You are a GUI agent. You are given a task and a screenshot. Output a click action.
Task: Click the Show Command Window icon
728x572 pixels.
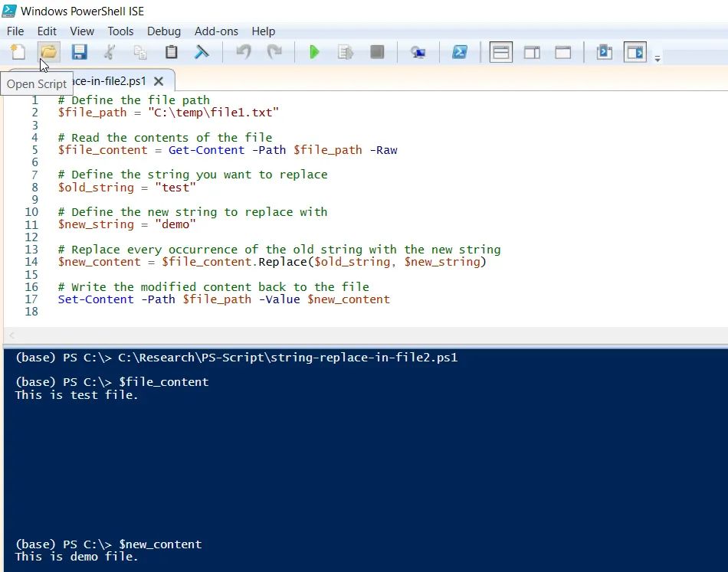(x=604, y=51)
